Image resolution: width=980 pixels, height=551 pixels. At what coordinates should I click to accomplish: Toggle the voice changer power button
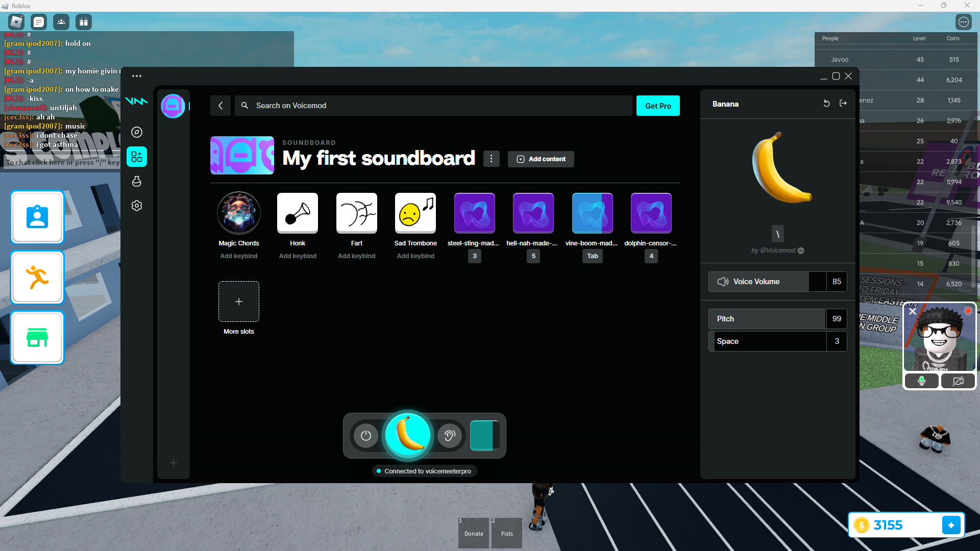click(x=366, y=436)
